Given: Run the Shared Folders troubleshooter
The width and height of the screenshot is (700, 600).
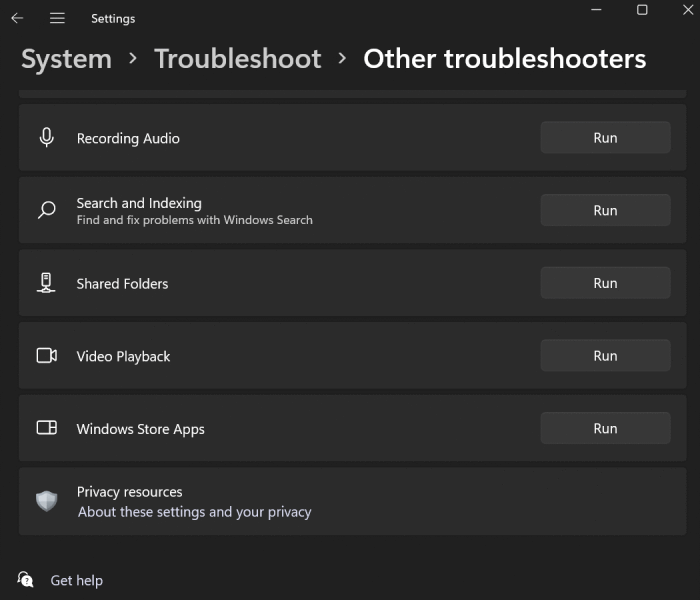Looking at the screenshot, I should [605, 283].
